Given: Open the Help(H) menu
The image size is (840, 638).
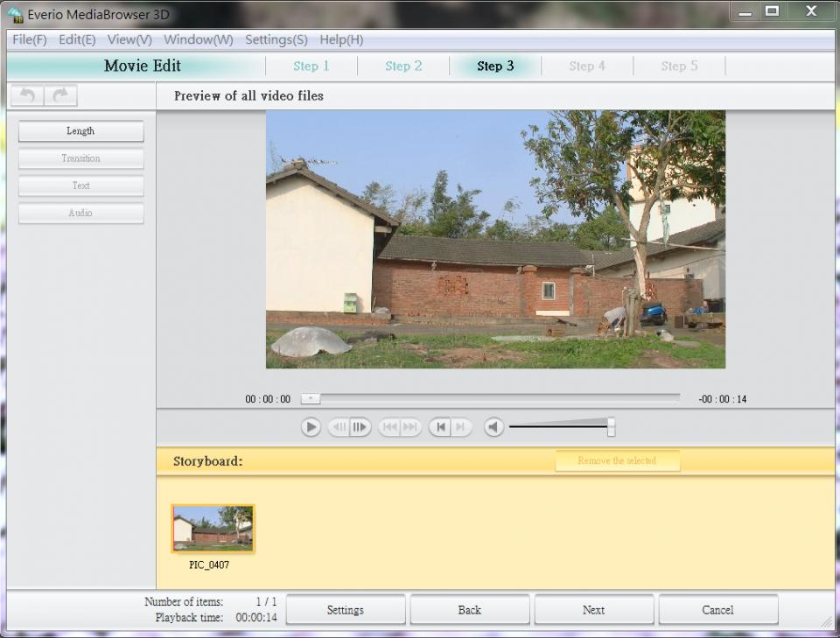Looking at the screenshot, I should click(x=341, y=39).
